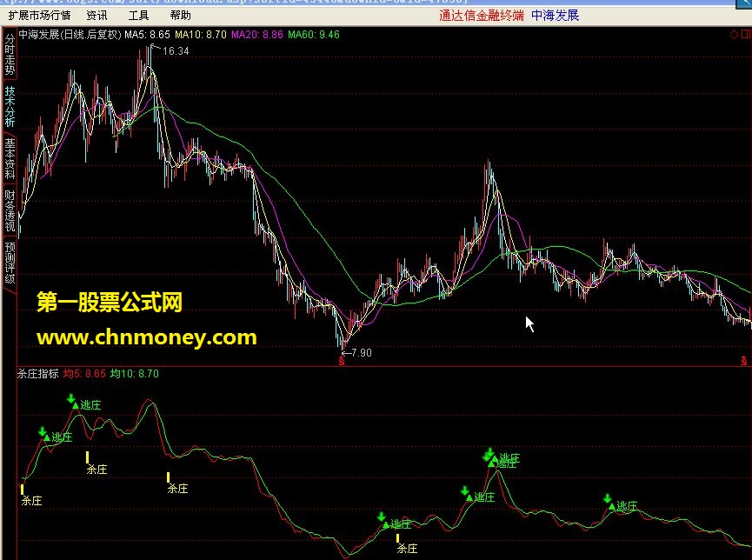Click the blue 中海发展 stock name in header
Screen dimensions: 752x560
point(555,16)
